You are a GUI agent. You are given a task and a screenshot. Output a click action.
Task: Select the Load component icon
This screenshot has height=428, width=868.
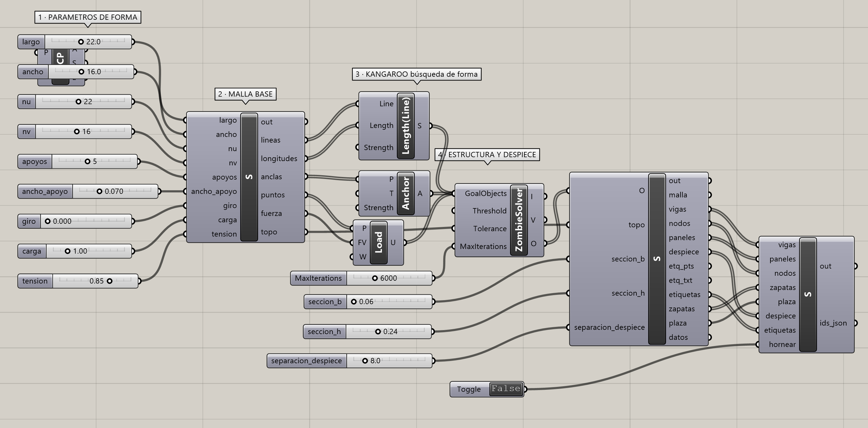378,242
